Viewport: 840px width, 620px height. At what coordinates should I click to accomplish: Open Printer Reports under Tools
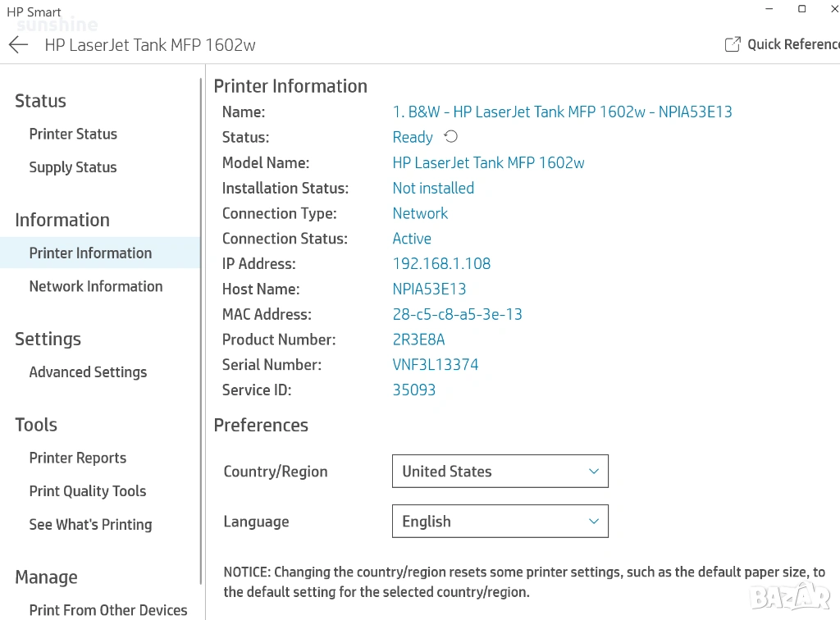pyautogui.click(x=78, y=458)
